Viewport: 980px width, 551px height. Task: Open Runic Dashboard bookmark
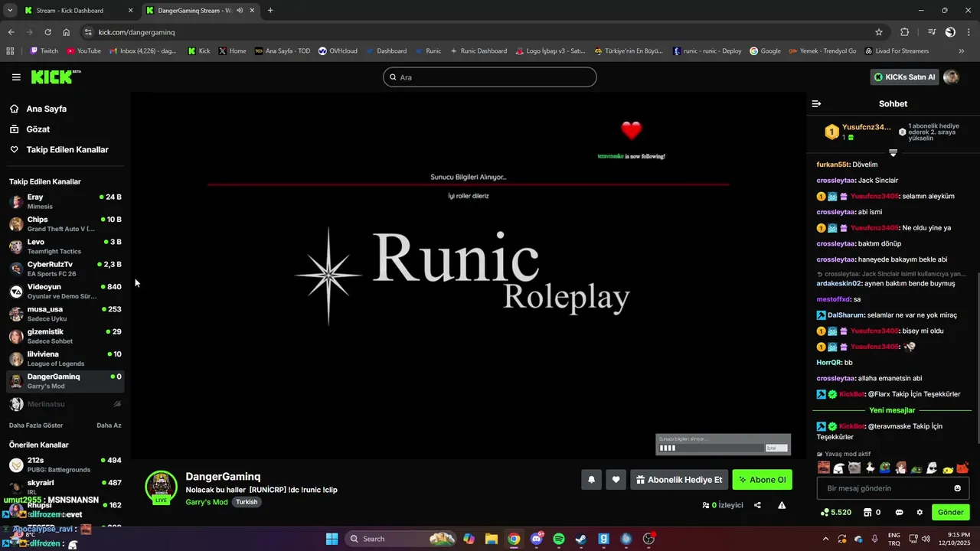point(479,51)
